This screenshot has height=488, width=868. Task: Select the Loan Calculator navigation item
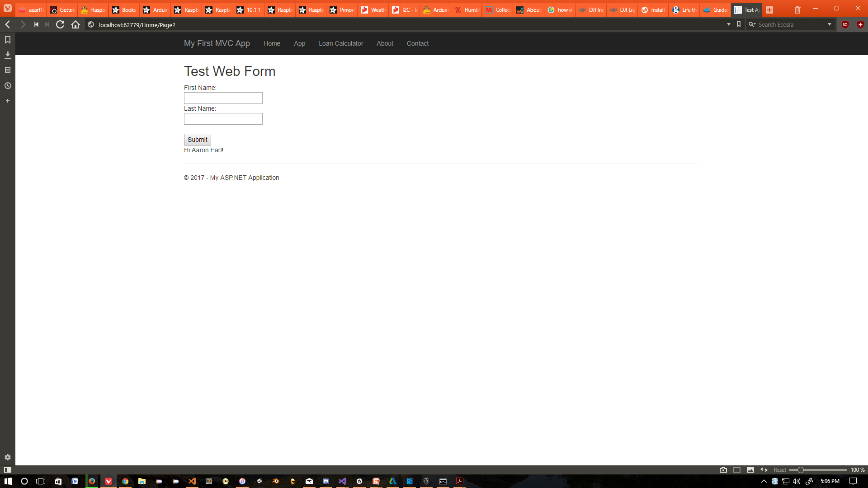[341, 43]
